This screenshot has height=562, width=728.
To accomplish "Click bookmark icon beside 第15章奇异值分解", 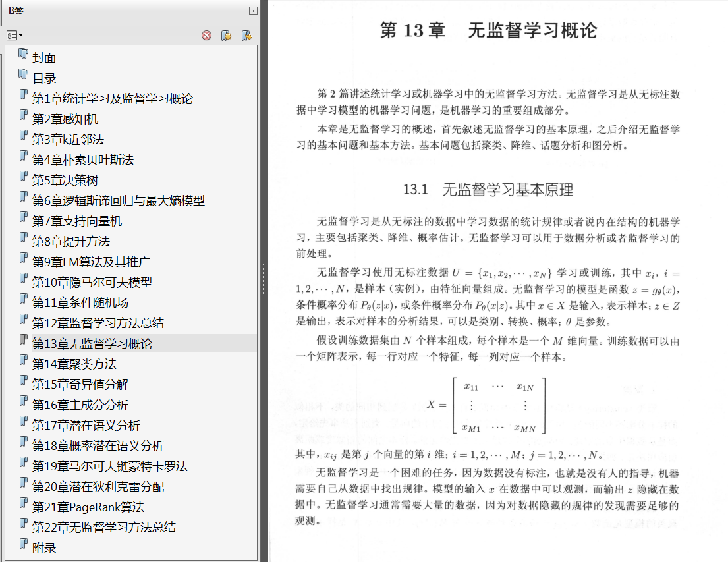I will (x=23, y=380).
